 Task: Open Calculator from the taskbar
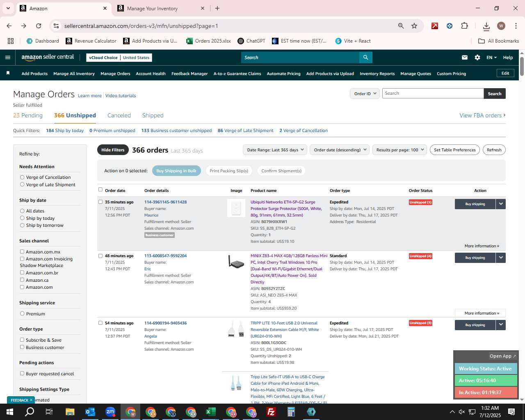tap(291, 412)
